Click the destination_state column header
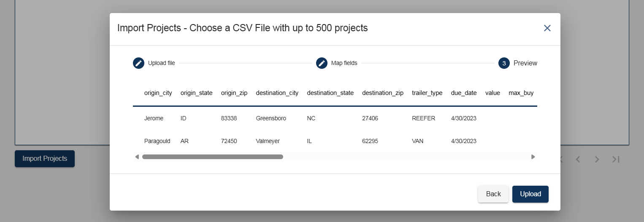644x222 pixels. [330, 93]
